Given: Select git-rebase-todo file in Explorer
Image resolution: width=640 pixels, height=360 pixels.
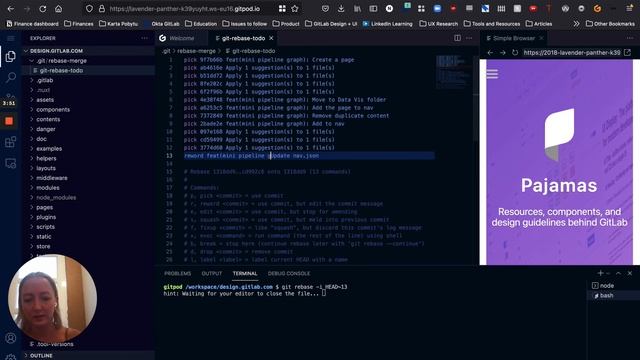Looking at the screenshot, I should click(61, 71).
